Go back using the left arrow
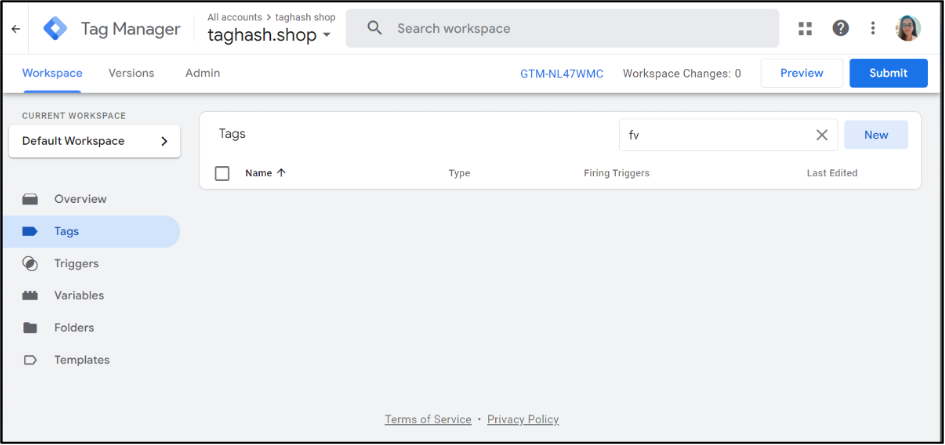 16,28
